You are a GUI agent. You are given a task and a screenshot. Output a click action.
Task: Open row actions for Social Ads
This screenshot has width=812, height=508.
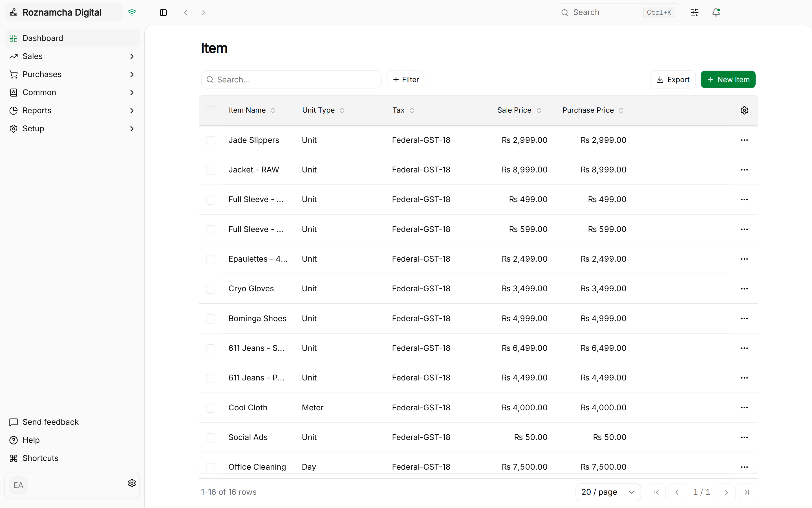(x=744, y=437)
